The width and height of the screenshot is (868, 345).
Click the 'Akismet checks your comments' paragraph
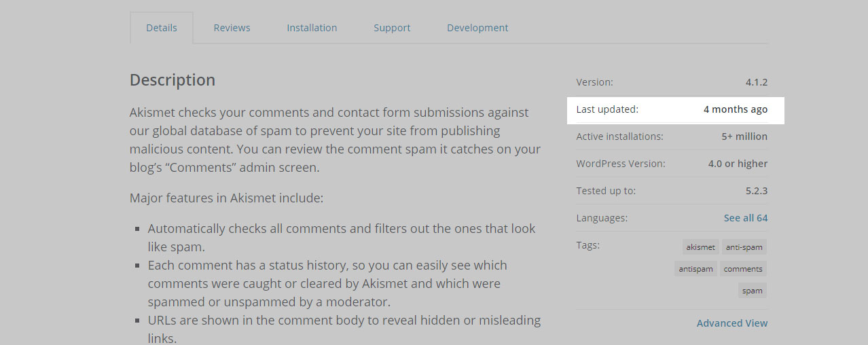[x=335, y=140]
